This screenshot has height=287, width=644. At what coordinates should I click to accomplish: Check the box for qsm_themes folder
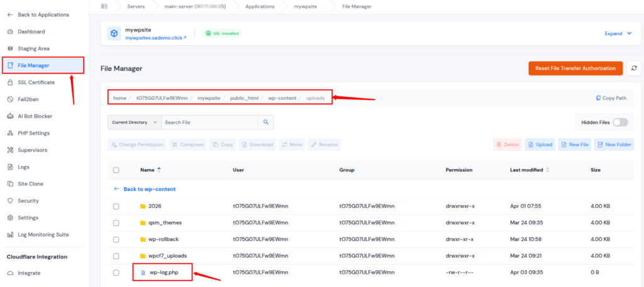[x=116, y=223]
